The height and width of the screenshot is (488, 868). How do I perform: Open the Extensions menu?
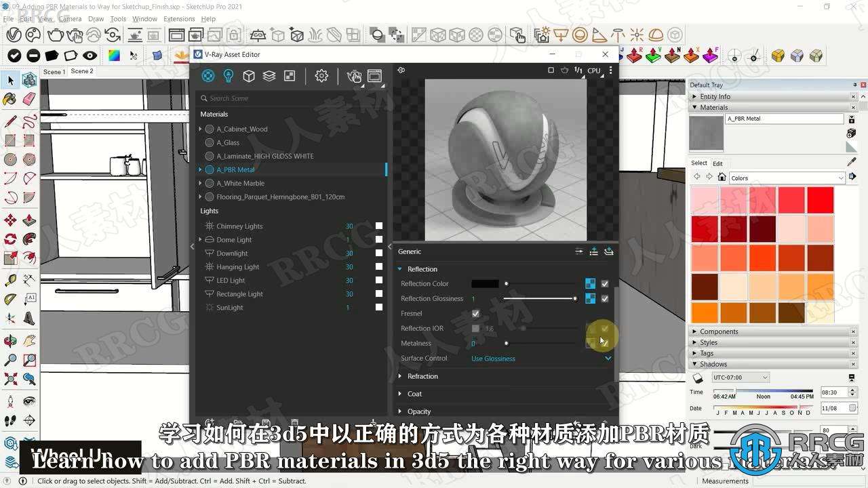[x=179, y=19]
